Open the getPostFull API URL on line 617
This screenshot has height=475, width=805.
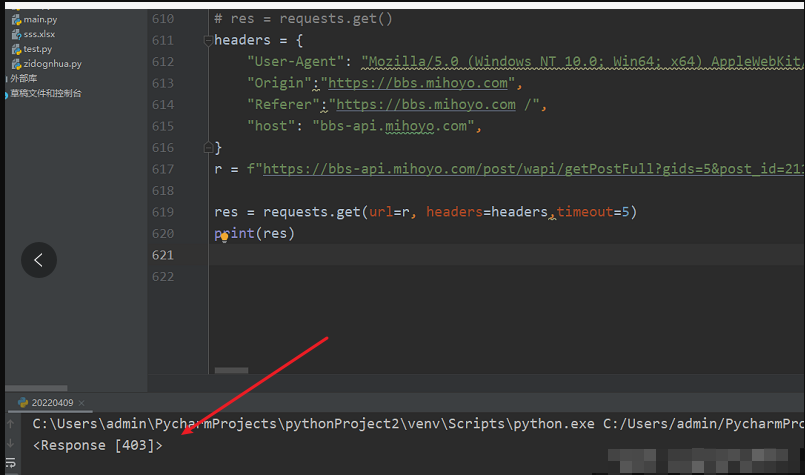coord(533,169)
